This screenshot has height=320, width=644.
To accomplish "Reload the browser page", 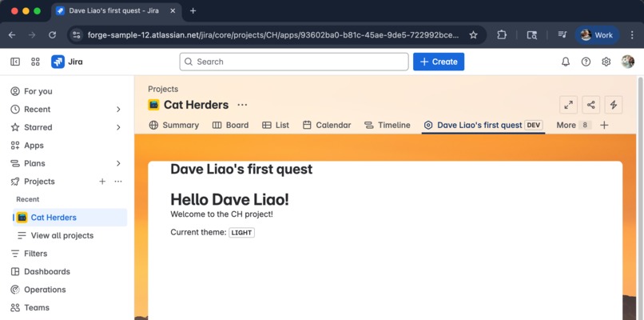I will 52,35.
